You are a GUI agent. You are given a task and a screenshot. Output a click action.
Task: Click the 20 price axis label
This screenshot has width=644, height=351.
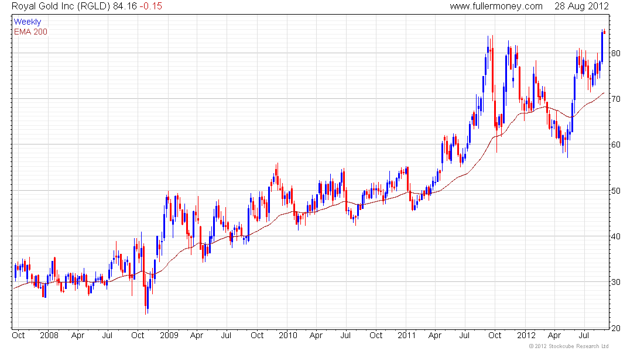(616, 328)
